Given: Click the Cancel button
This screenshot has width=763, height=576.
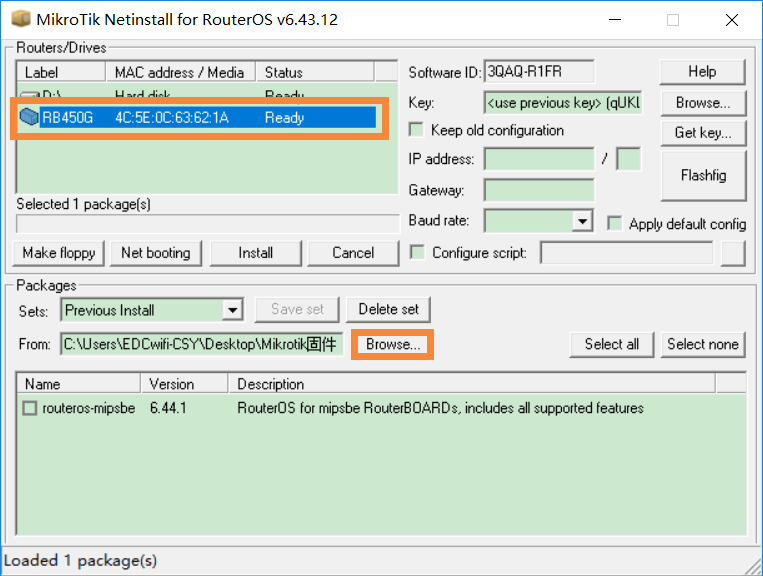Looking at the screenshot, I should click(353, 253).
